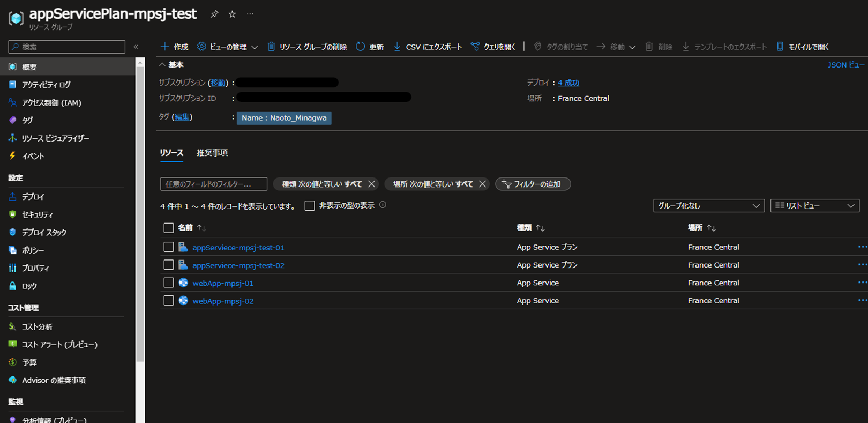Click 更新 refresh button
Image resolution: width=868 pixels, height=423 pixels.
click(370, 47)
